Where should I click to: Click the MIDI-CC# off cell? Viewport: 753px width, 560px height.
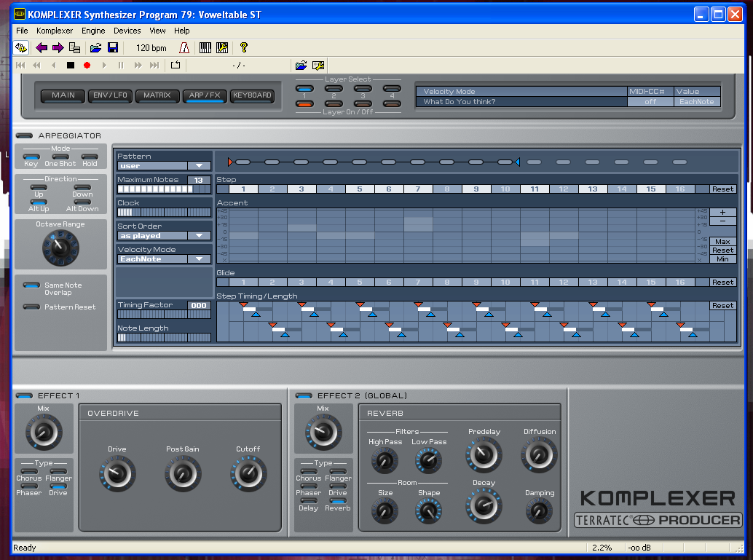click(x=650, y=102)
